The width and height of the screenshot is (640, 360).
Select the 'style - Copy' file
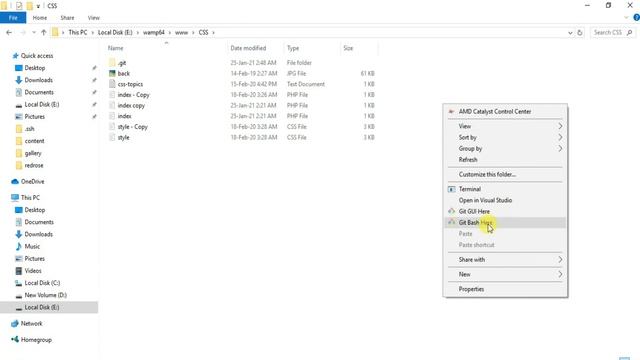(x=133, y=127)
